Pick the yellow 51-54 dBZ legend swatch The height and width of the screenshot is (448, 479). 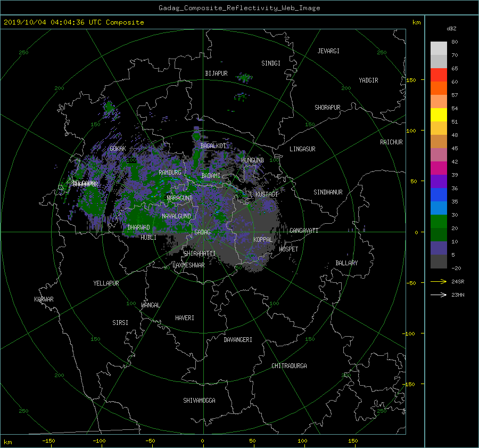pos(439,115)
